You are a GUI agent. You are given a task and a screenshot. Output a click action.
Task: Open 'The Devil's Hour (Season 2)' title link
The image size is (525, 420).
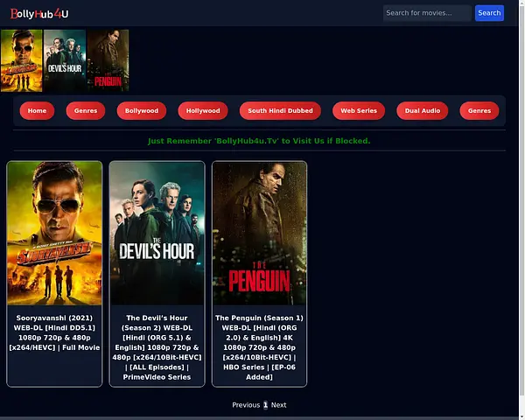157,347
